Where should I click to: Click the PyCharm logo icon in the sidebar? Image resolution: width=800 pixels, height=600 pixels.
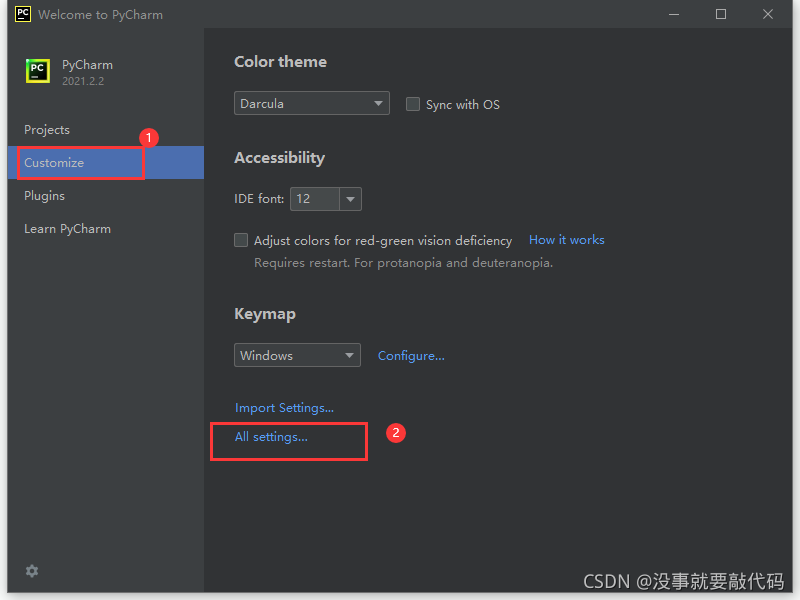[x=38, y=71]
